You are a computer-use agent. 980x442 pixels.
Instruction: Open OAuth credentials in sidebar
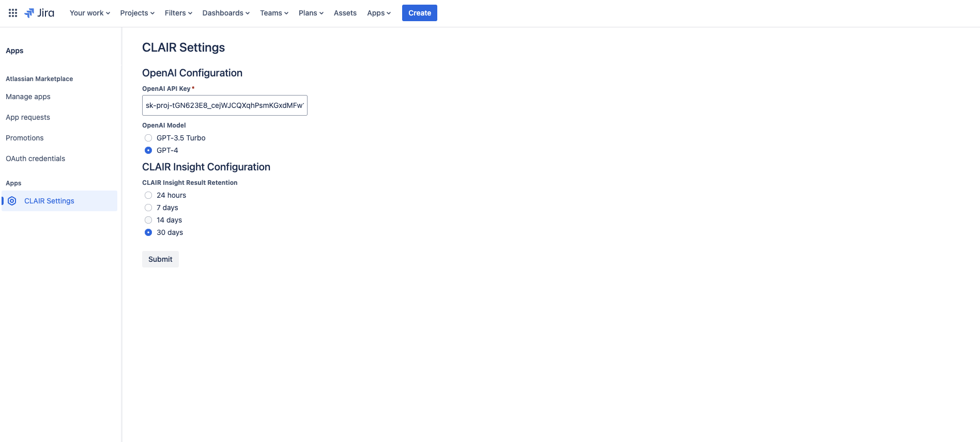click(x=36, y=159)
